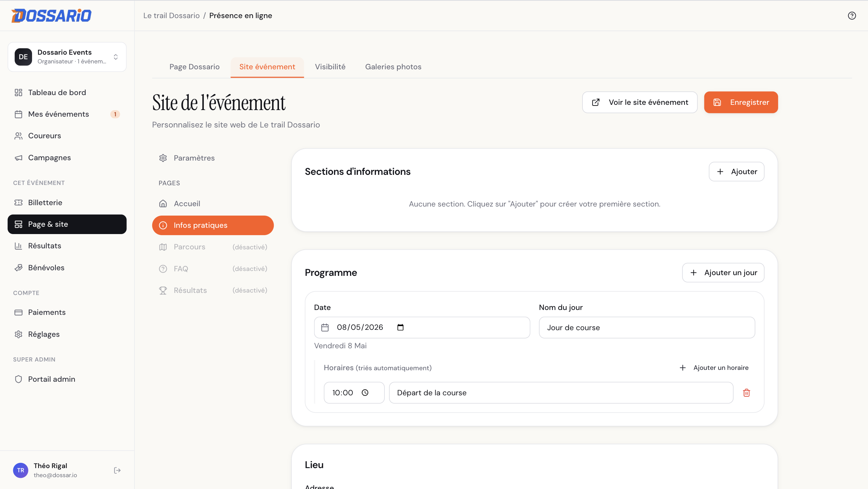
Task: Click the Tableau de bord grid icon
Action: [x=18, y=93]
